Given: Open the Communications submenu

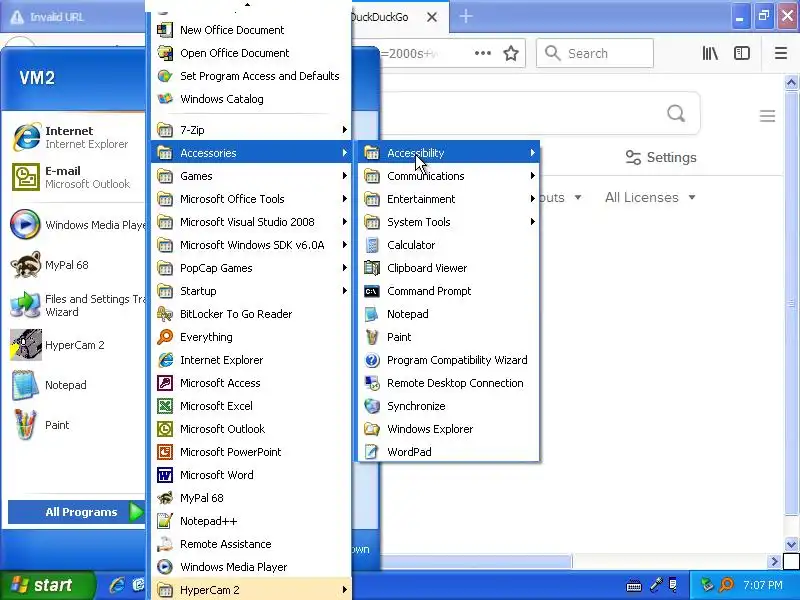Looking at the screenshot, I should pos(448,176).
